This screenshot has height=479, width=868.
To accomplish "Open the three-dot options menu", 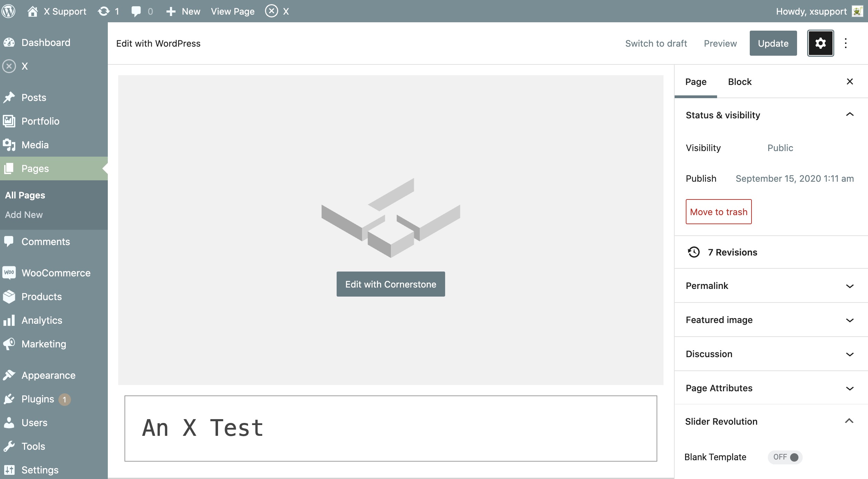I will click(x=846, y=43).
